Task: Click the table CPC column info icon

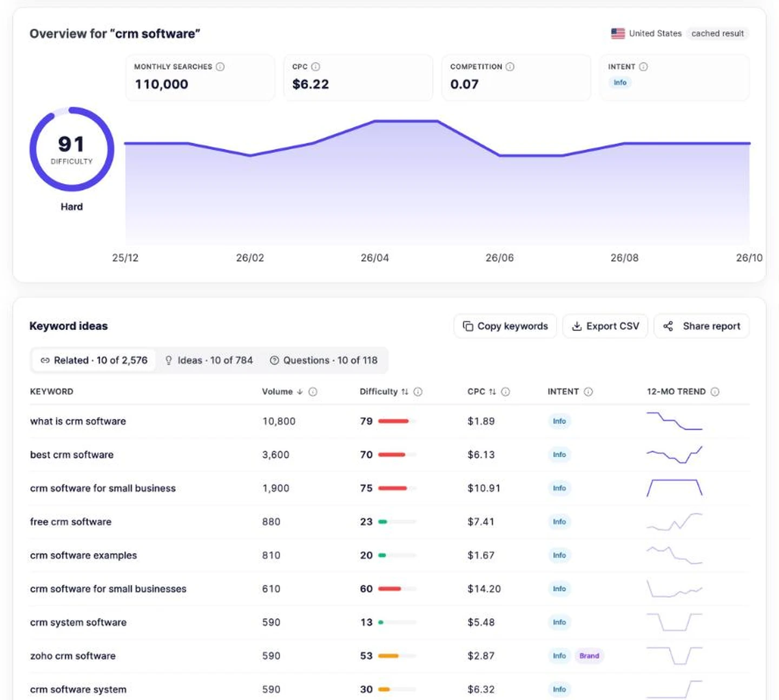Action: click(505, 392)
